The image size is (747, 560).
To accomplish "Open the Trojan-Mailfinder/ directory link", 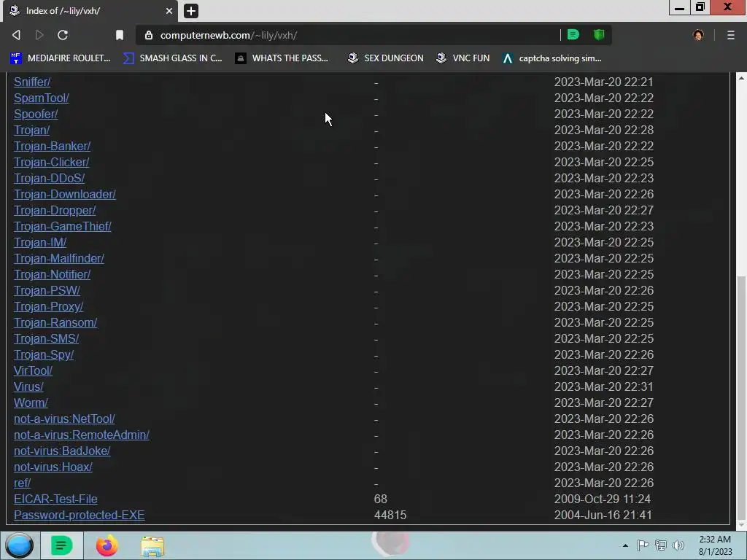I will tap(59, 259).
